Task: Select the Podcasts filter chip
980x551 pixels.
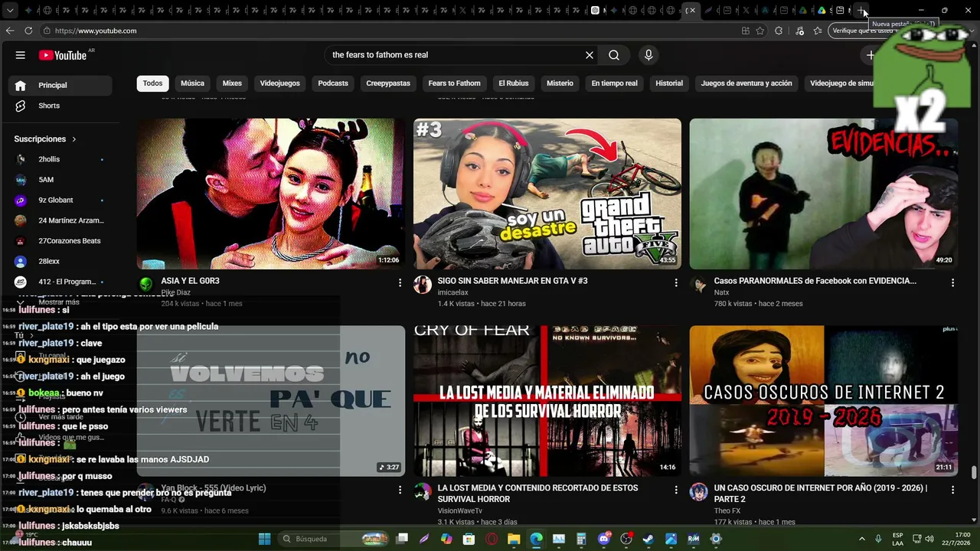Action: coord(333,83)
